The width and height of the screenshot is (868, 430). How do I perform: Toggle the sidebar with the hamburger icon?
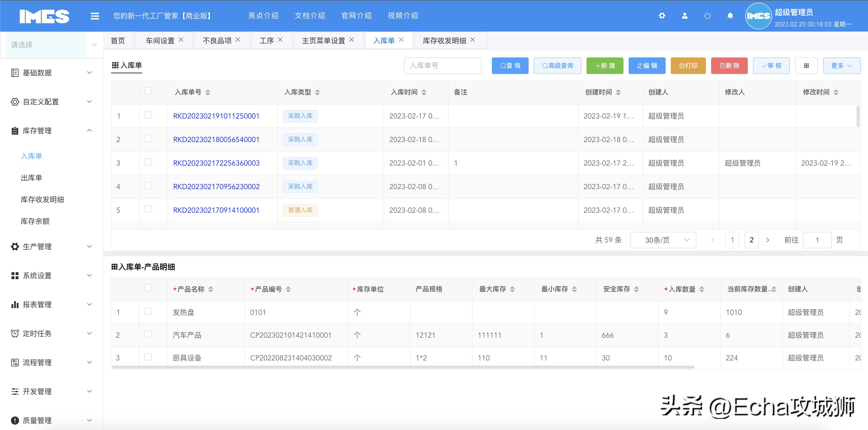[95, 16]
